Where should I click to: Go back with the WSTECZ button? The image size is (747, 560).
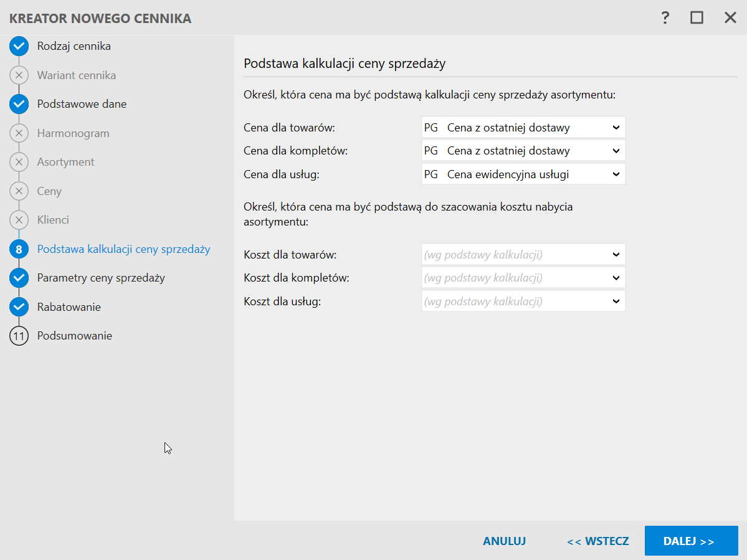[x=598, y=541]
